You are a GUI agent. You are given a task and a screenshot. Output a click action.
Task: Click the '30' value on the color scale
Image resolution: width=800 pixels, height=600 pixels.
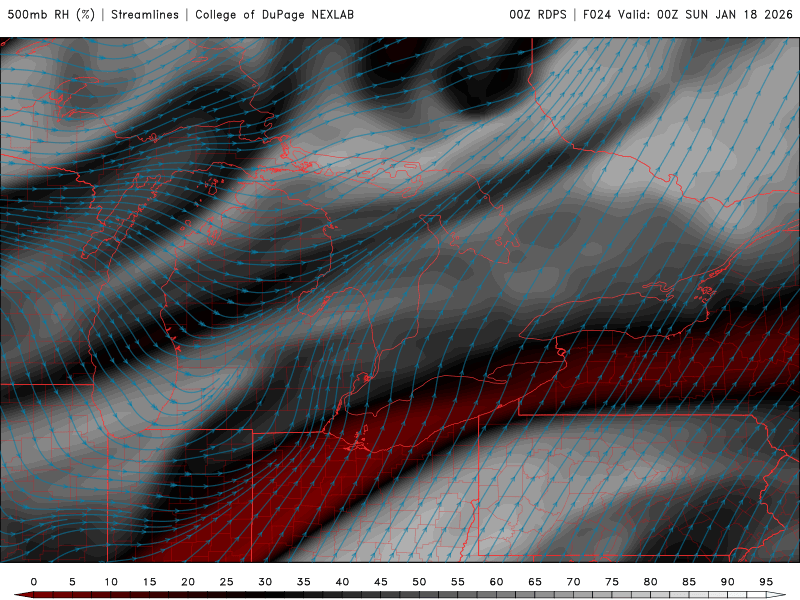[x=265, y=582]
